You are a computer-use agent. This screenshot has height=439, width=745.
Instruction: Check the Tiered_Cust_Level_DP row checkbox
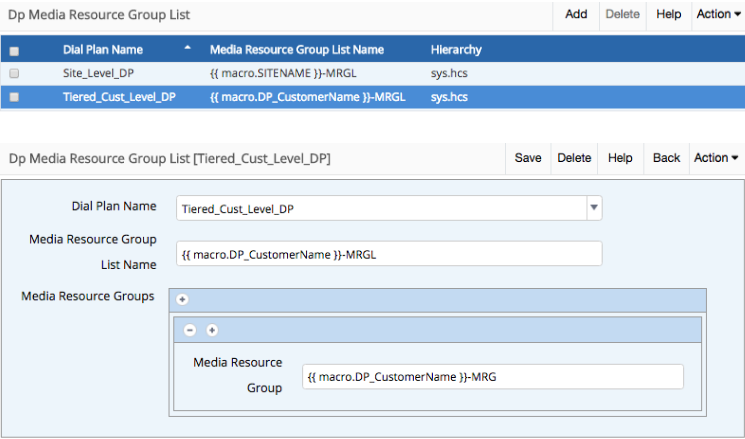point(14,97)
